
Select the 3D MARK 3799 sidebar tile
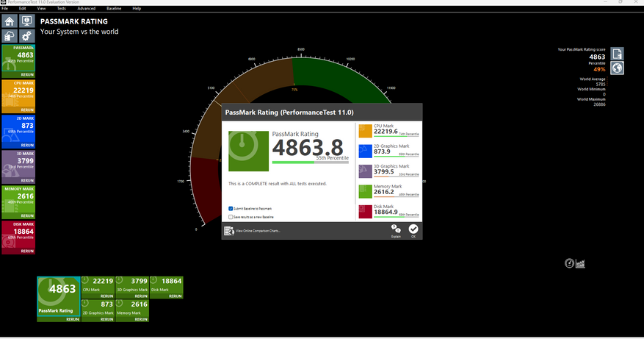coord(18,165)
